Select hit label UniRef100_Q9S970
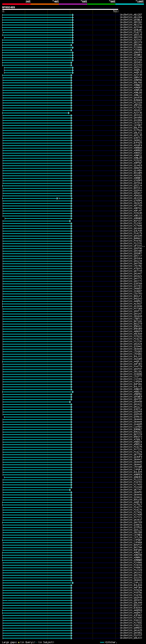 pyautogui.click(x=131, y=600)
